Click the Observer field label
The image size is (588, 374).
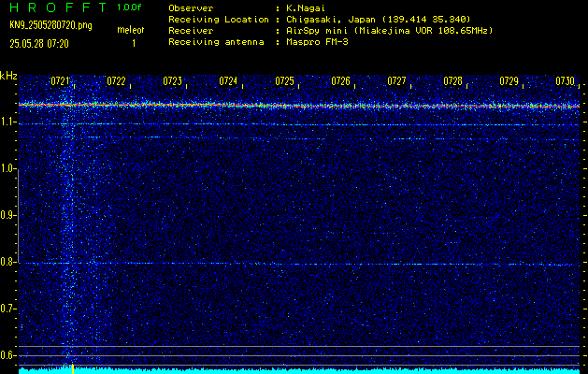coord(191,7)
